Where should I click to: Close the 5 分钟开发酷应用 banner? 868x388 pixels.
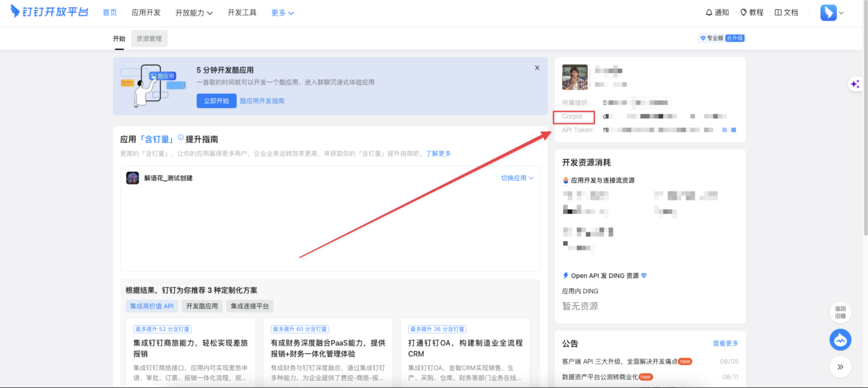pyautogui.click(x=537, y=68)
